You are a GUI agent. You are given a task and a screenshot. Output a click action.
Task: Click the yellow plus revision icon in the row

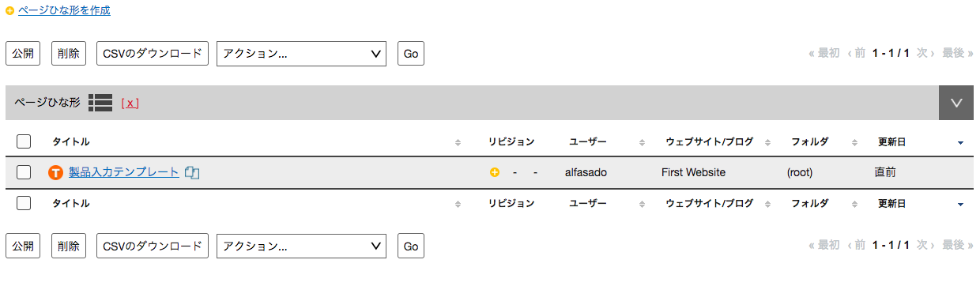pos(495,172)
